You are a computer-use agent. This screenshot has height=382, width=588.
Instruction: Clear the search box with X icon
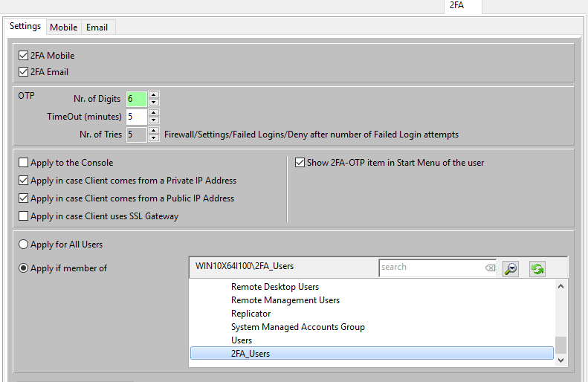click(490, 268)
